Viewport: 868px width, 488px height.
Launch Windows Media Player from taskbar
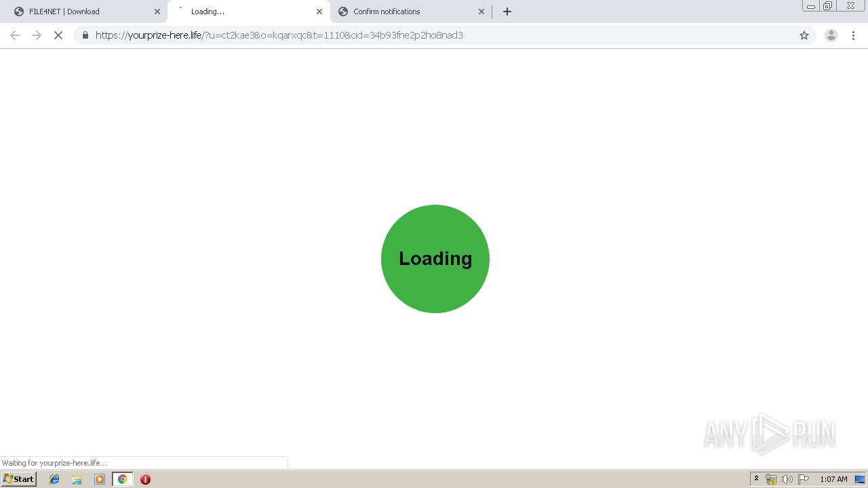100,479
